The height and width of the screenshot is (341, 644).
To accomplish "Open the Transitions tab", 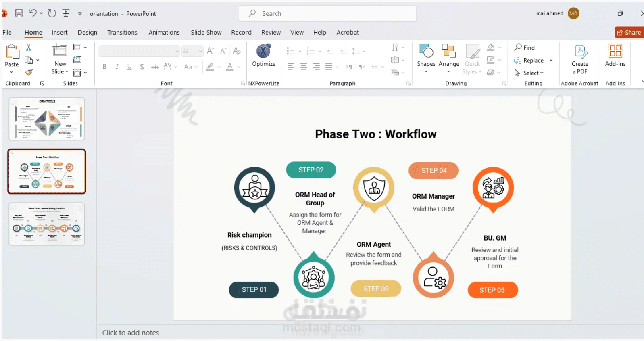I will [x=122, y=32].
